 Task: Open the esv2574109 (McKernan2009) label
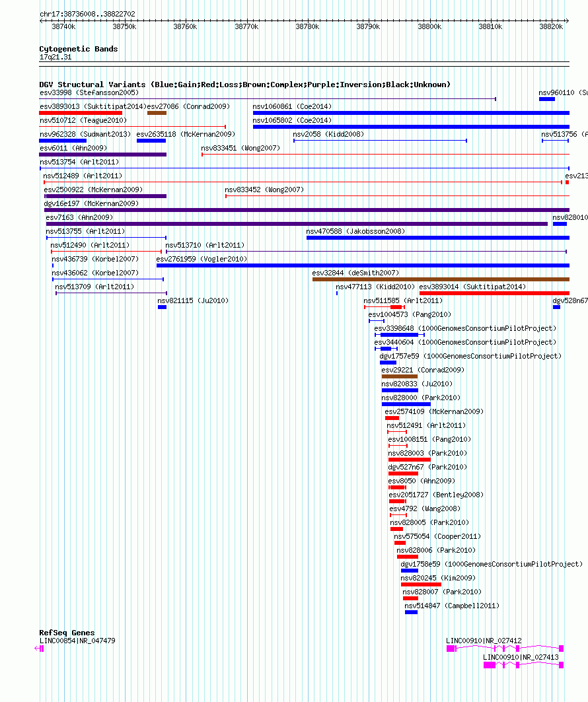tap(435, 412)
